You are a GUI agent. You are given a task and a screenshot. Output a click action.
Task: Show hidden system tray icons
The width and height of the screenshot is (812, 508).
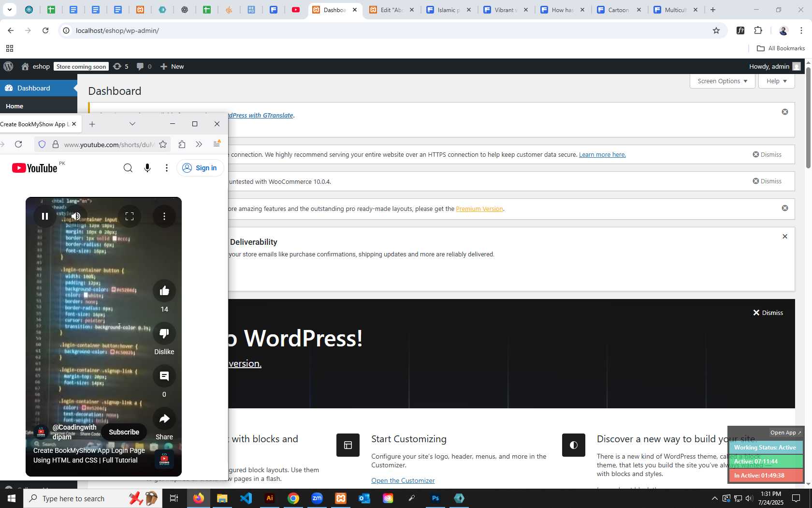point(714,498)
